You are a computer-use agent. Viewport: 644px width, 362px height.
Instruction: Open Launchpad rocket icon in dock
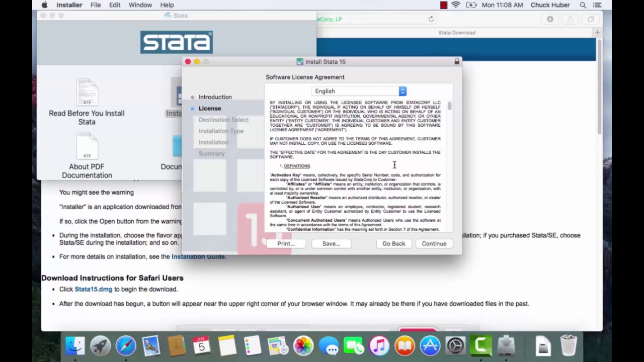tap(100, 346)
